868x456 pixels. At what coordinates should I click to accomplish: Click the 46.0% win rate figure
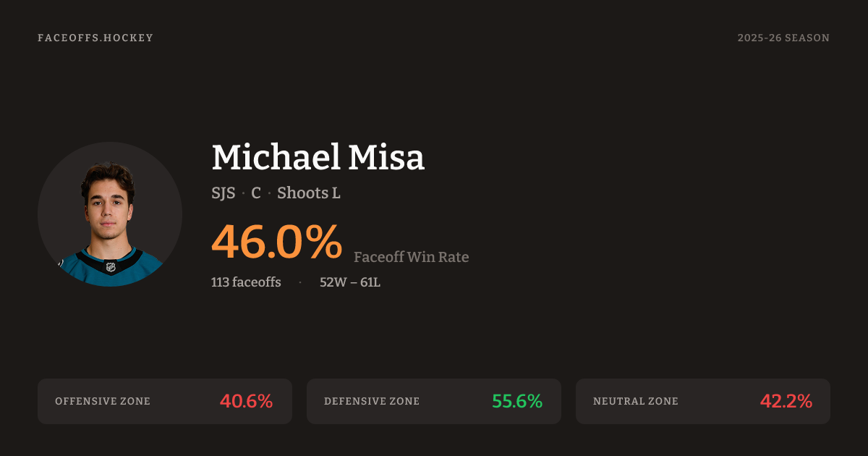point(276,242)
